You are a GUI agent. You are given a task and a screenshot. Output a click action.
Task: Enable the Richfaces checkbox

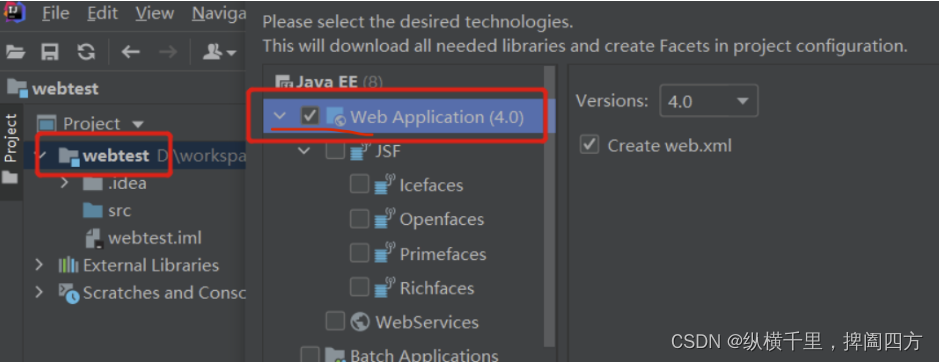[359, 287]
